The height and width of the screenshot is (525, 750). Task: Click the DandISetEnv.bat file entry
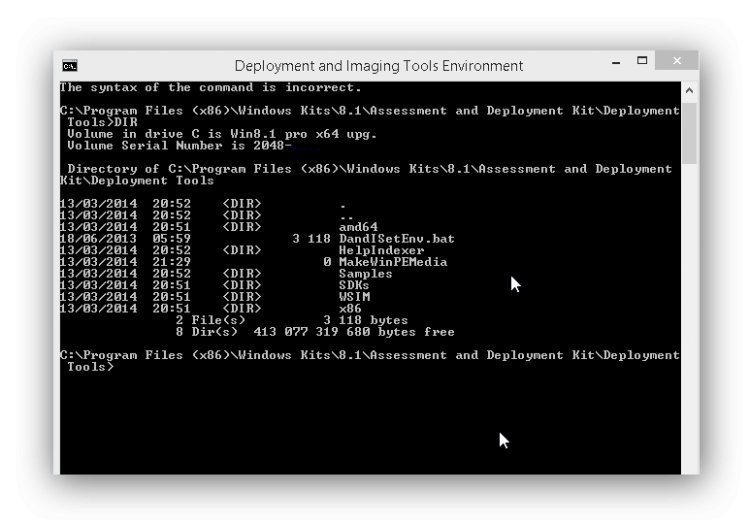tap(397, 239)
